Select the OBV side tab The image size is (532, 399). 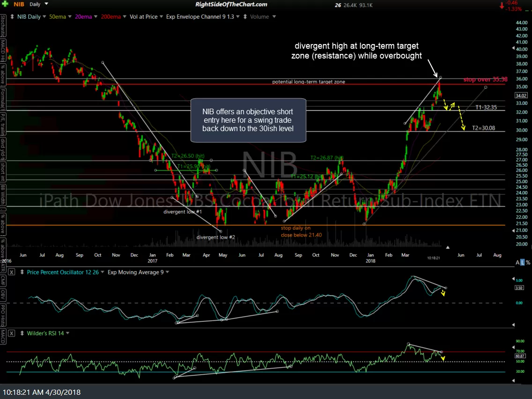coord(3,294)
